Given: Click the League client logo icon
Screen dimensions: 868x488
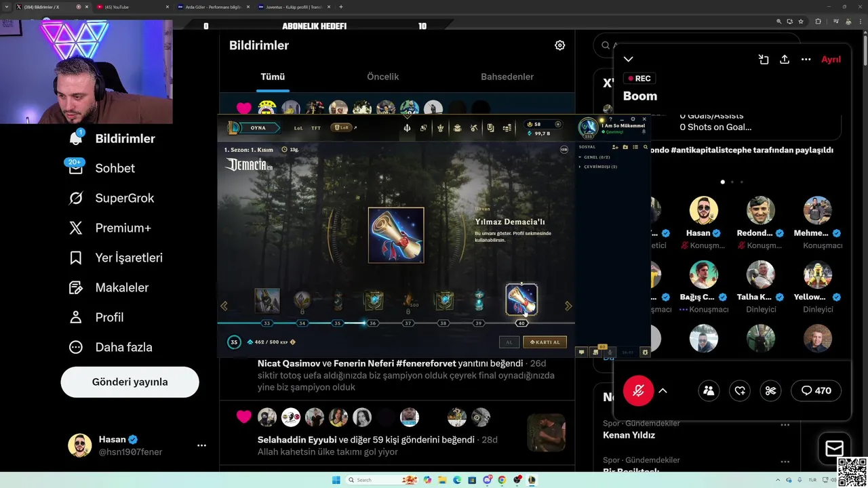Looking at the screenshot, I should point(233,127).
